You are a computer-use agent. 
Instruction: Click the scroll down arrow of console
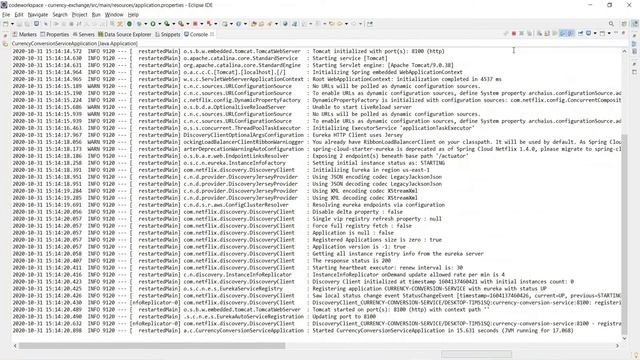pyautogui.click(x=624, y=338)
